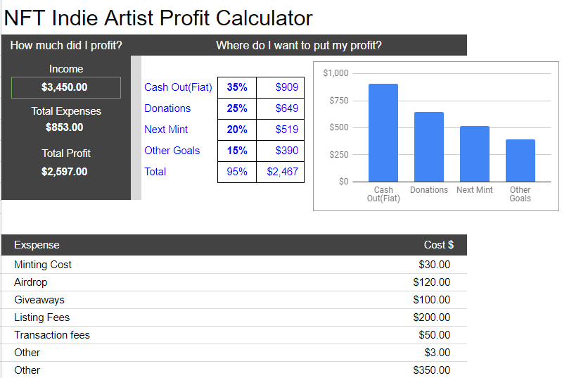Click the Airdrop cost $120.00 cell

(431, 282)
